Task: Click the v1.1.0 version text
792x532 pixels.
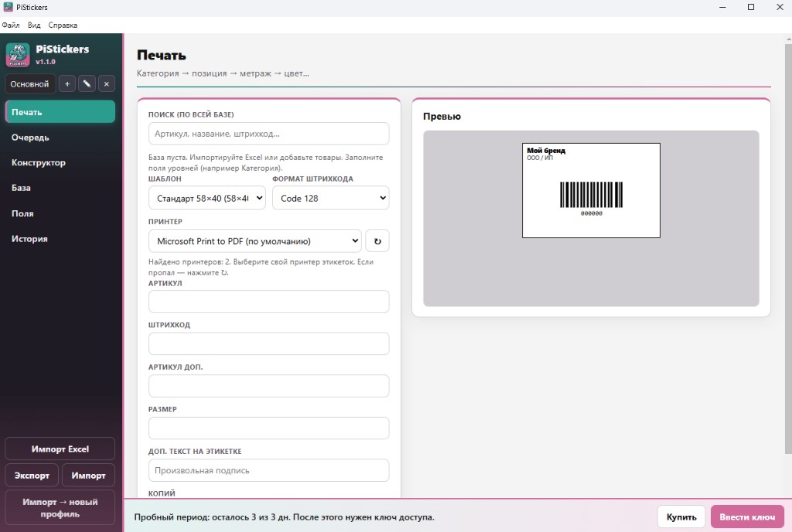Action: click(x=46, y=62)
